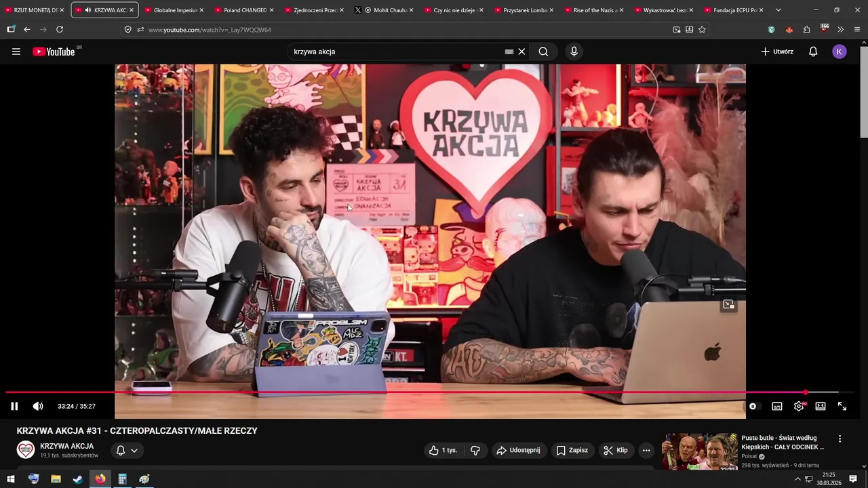The image size is (868, 488).
Task: Open the Windows notification center
Action: [853, 479]
